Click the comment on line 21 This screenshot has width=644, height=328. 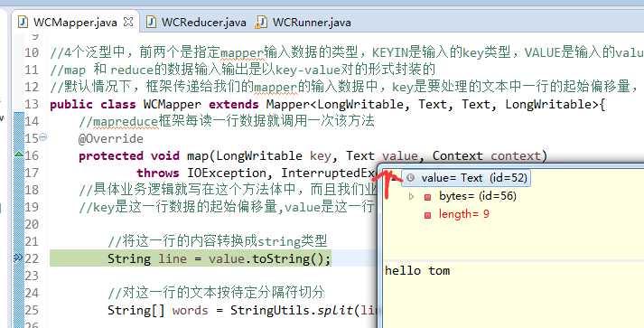pos(218,241)
